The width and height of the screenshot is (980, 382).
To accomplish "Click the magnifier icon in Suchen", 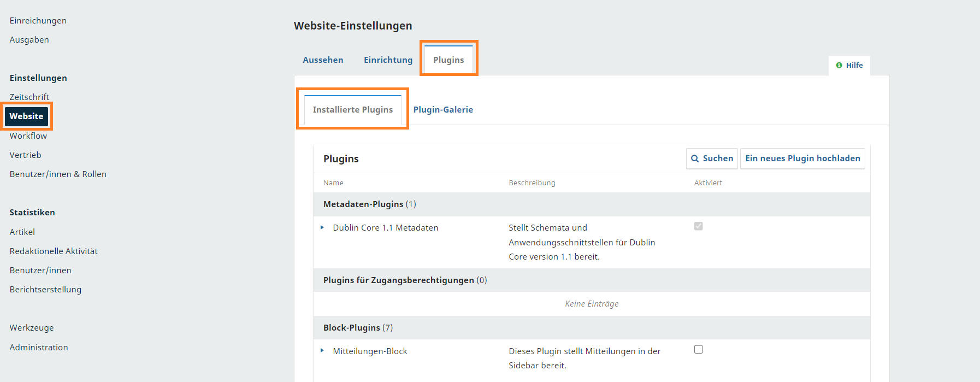I will pyautogui.click(x=695, y=158).
